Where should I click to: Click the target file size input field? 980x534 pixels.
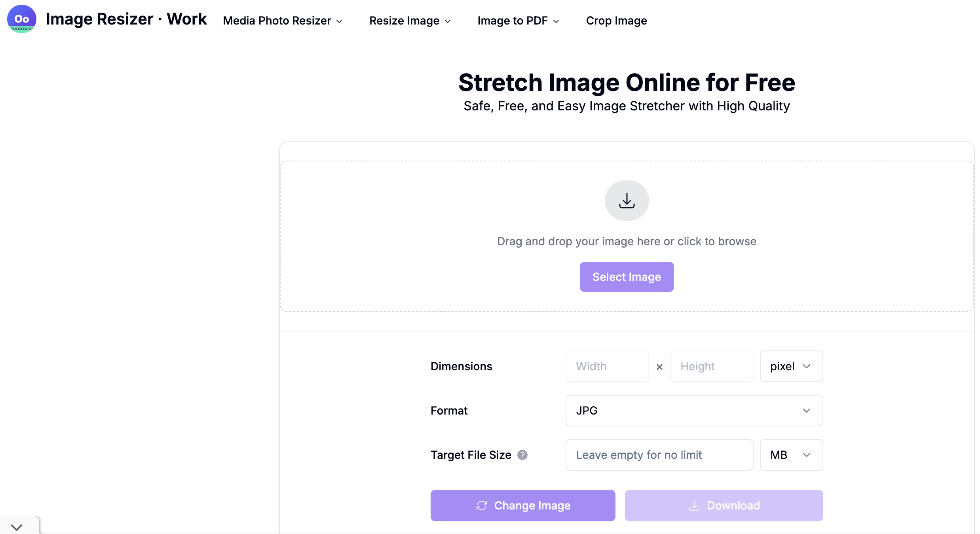click(x=659, y=455)
